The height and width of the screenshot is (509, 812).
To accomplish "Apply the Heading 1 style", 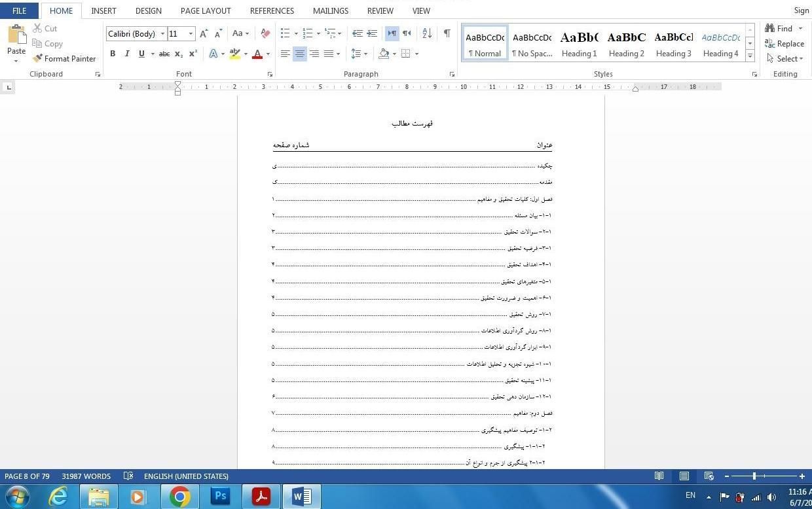I will click(x=580, y=44).
